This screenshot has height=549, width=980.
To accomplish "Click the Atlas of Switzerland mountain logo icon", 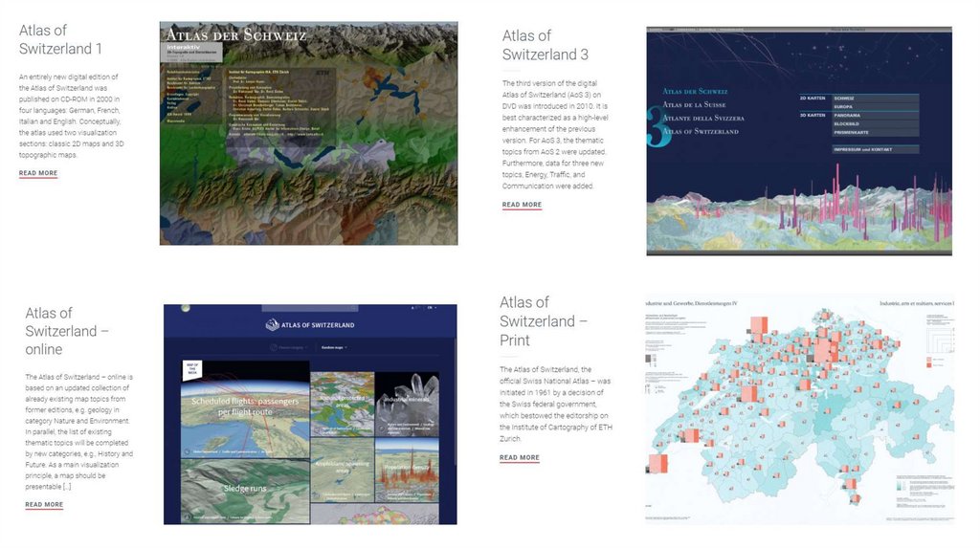I will (273, 325).
